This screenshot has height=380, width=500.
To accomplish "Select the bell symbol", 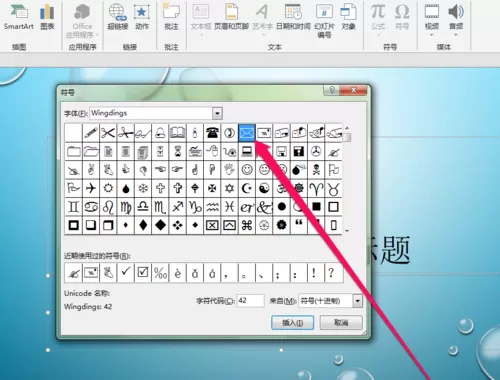I will pos(160,133).
